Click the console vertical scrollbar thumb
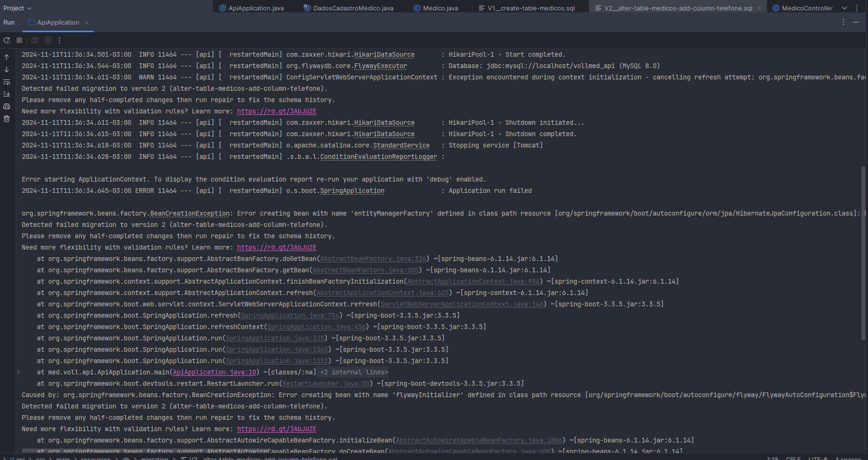868x460 pixels. click(863, 253)
